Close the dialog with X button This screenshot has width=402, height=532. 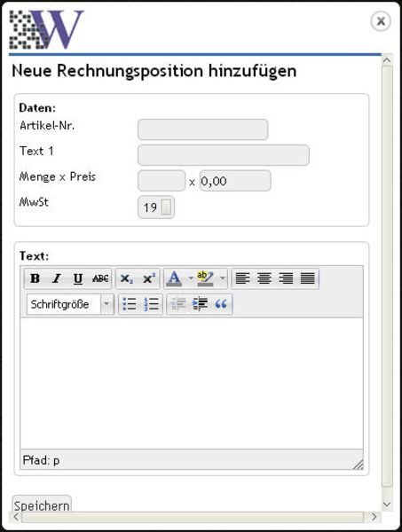point(381,21)
